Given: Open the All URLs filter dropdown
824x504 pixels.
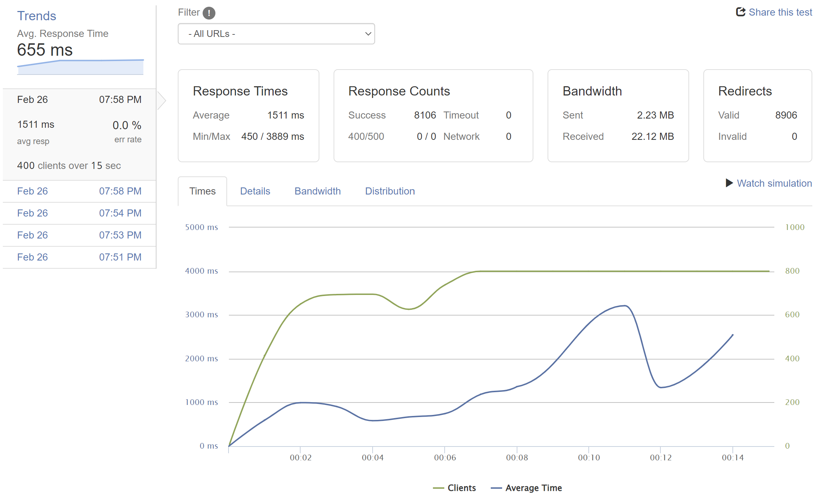Looking at the screenshot, I should [x=276, y=34].
